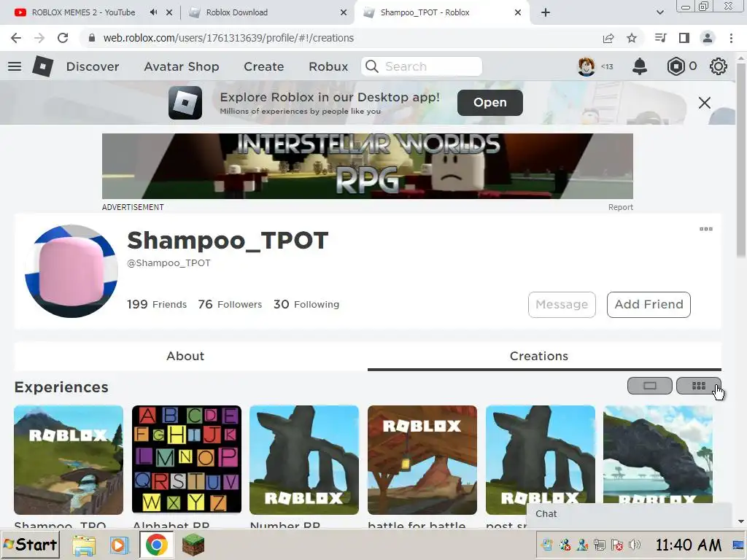The image size is (747, 560).
Task: Launch Minecraft from the taskbar
Action: [193, 545]
